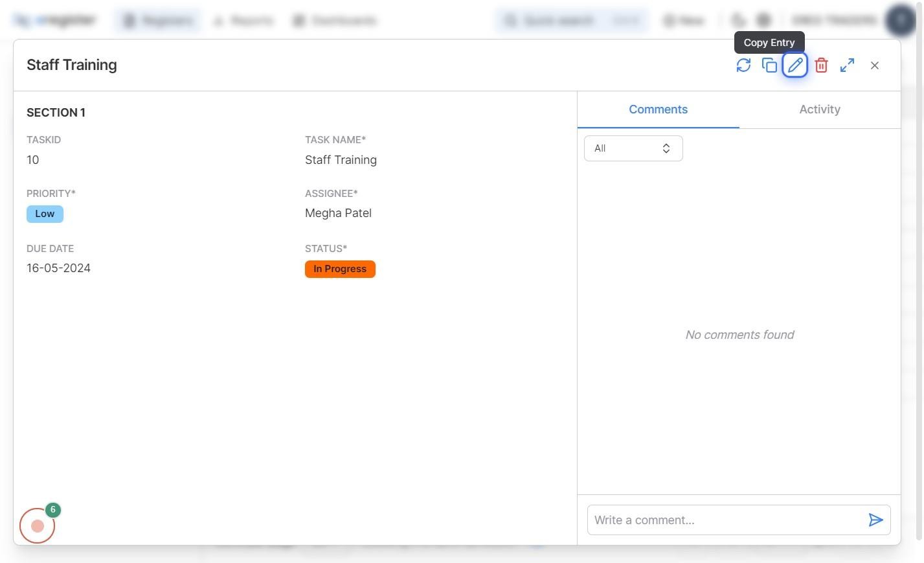Copy the Staff Training entry
The height and width of the screenshot is (563, 924).
pos(769,65)
